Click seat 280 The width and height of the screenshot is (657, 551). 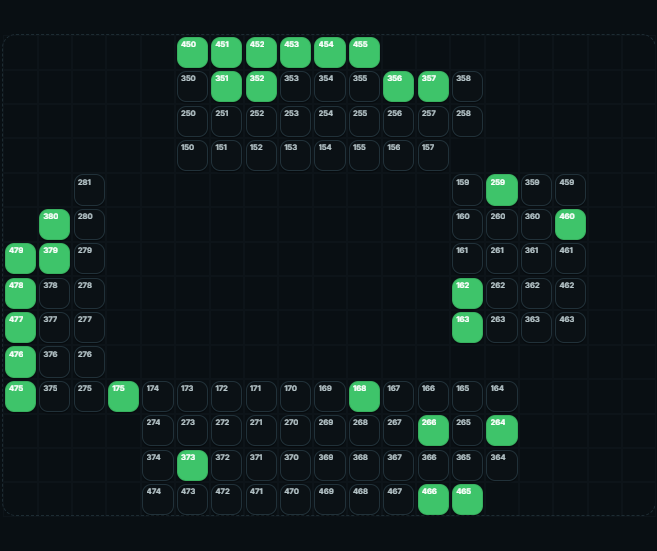click(89, 224)
